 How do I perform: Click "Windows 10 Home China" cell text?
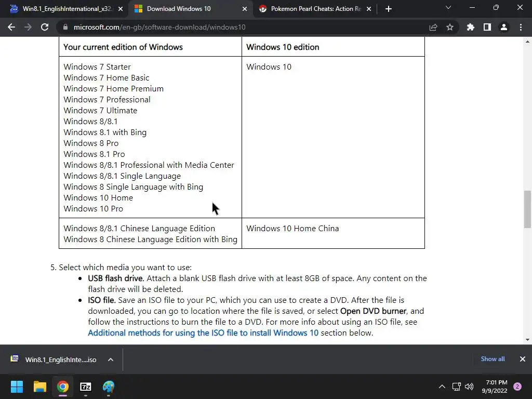(292, 229)
